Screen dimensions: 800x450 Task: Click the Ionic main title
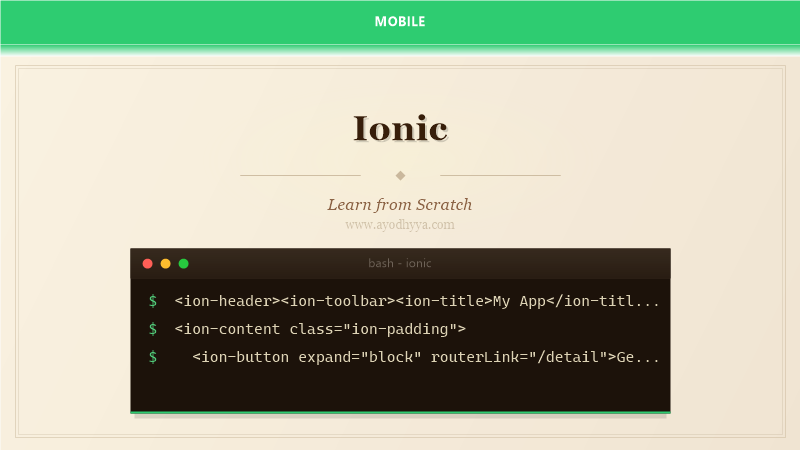point(401,128)
